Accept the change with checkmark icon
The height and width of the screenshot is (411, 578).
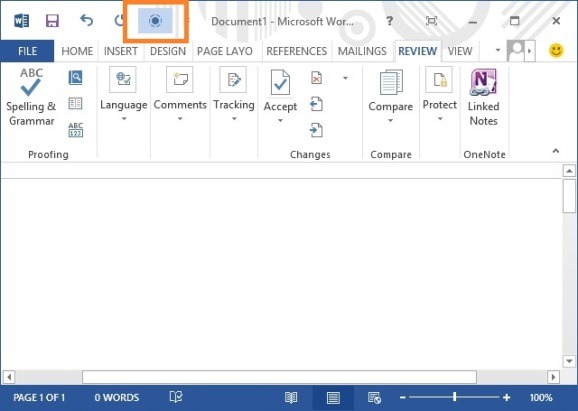(280, 82)
